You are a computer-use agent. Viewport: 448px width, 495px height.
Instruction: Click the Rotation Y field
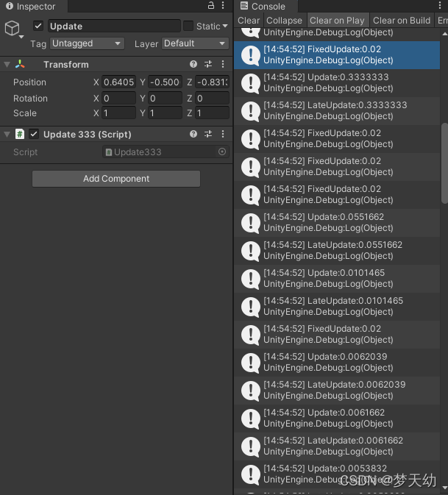point(165,98)
